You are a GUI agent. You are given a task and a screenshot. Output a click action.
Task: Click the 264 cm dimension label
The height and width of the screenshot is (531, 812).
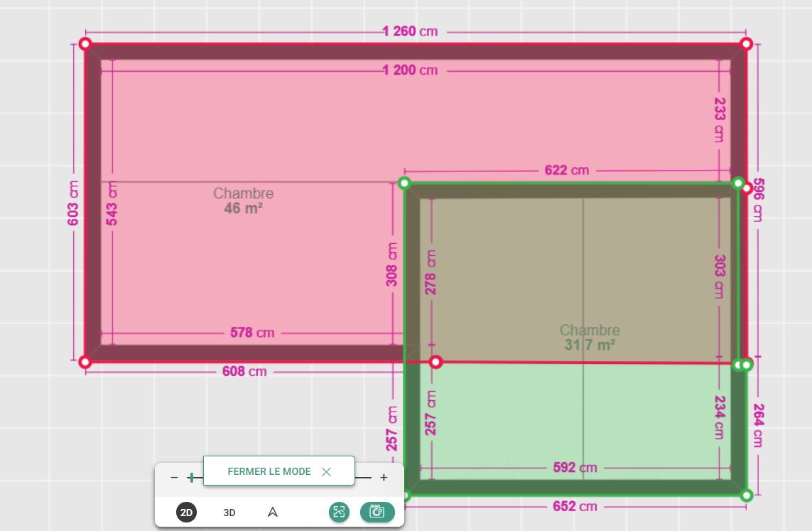click(758, 425)
